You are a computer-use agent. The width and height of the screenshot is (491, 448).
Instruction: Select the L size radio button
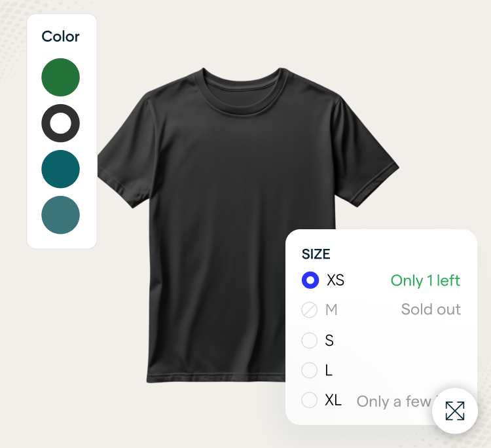tap(310, 371)
